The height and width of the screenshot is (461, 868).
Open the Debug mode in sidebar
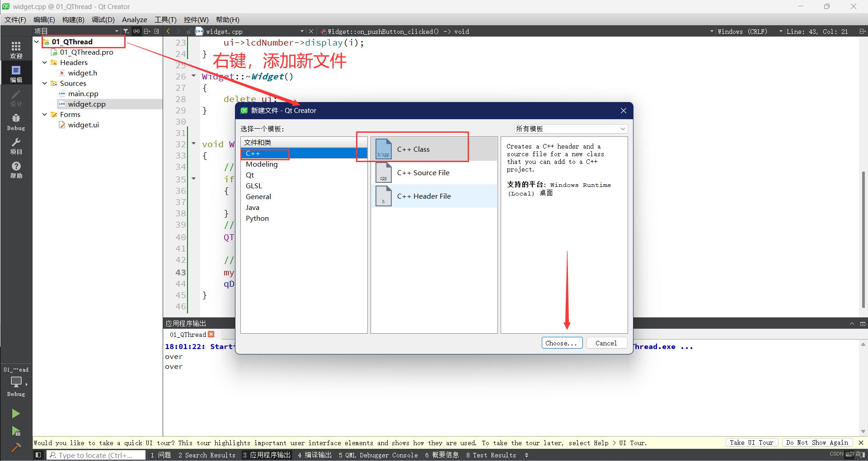tap(16, 122)
